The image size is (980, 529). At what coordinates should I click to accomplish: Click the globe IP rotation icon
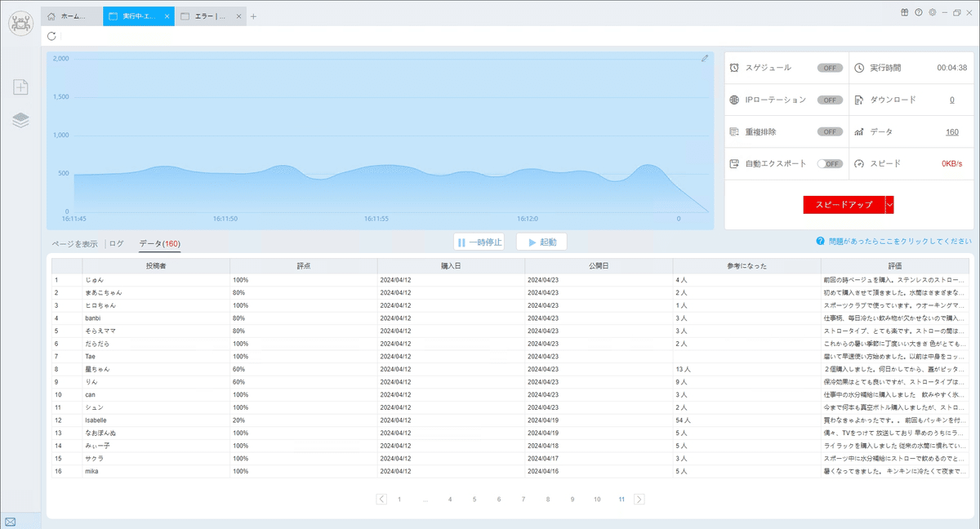(x=734, y=100)
